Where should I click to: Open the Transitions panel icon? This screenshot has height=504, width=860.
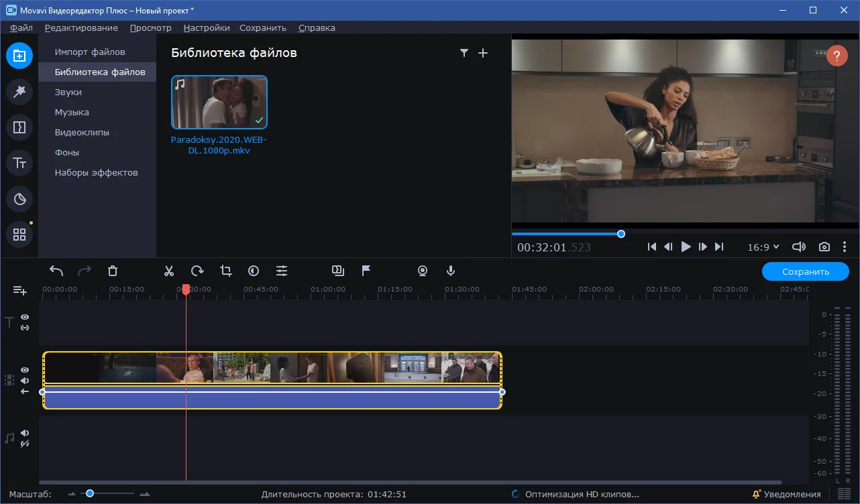(x=19, y=127)
